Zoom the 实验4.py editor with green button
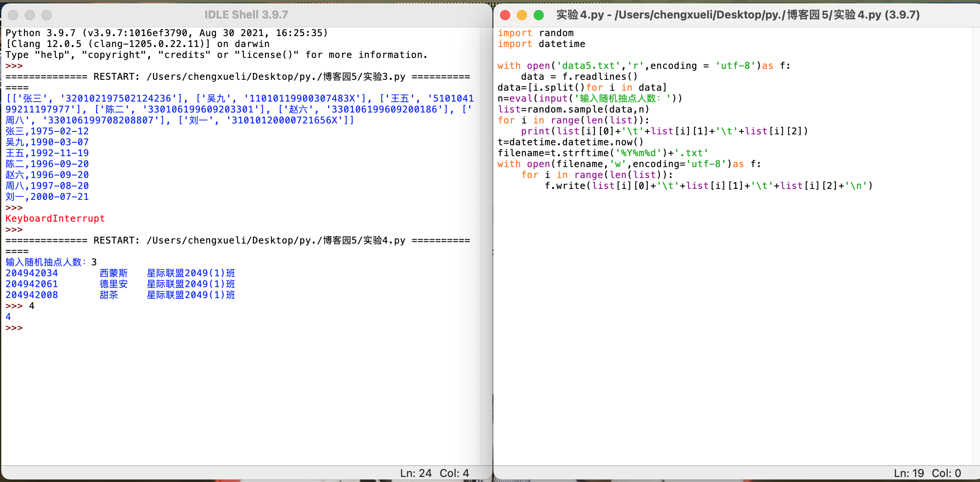 pyautogui.click(x=539, y=15)
